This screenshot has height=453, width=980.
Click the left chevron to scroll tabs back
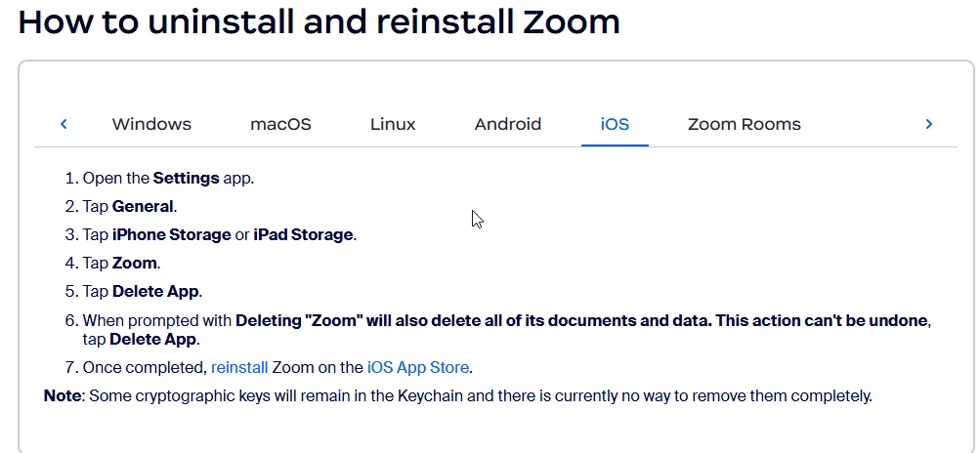click(64, 124)
